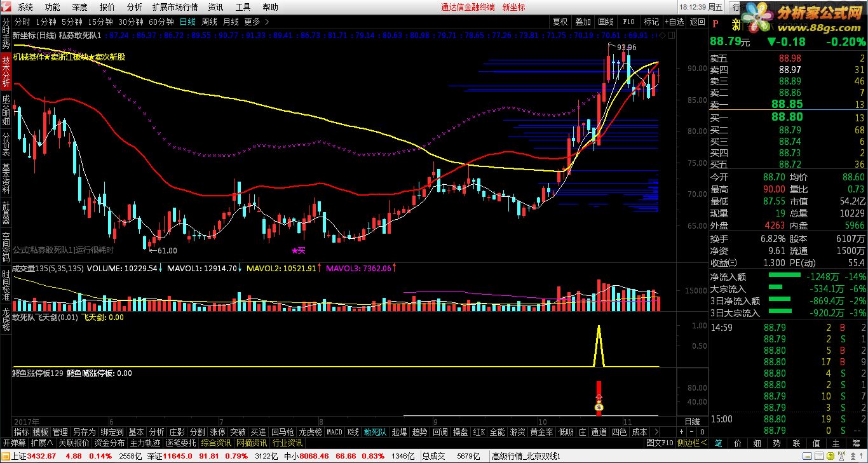Click the 高级行情_北京双线1 server status

coord(526,455)
